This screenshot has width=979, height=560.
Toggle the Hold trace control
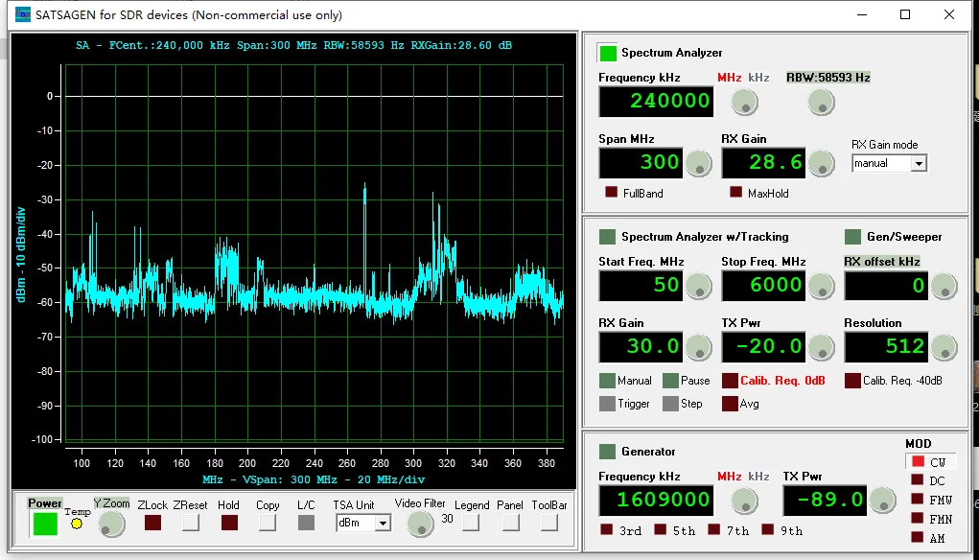(x=229, y=524)
